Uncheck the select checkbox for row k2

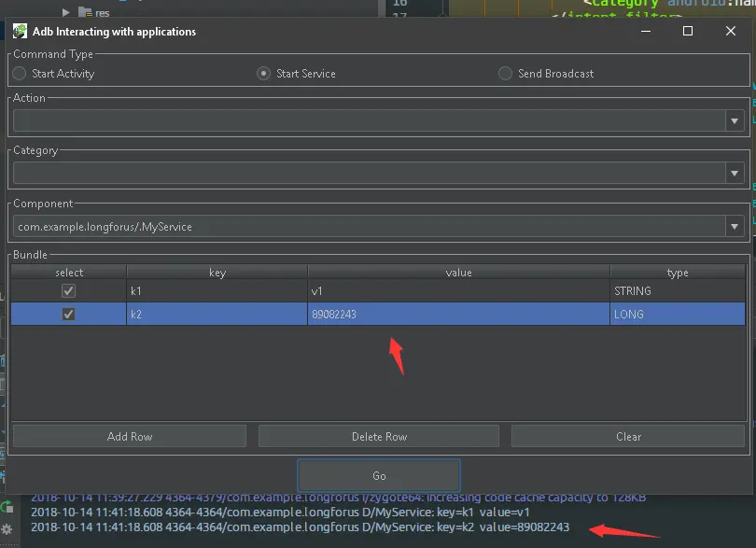[x=68, y=315]
